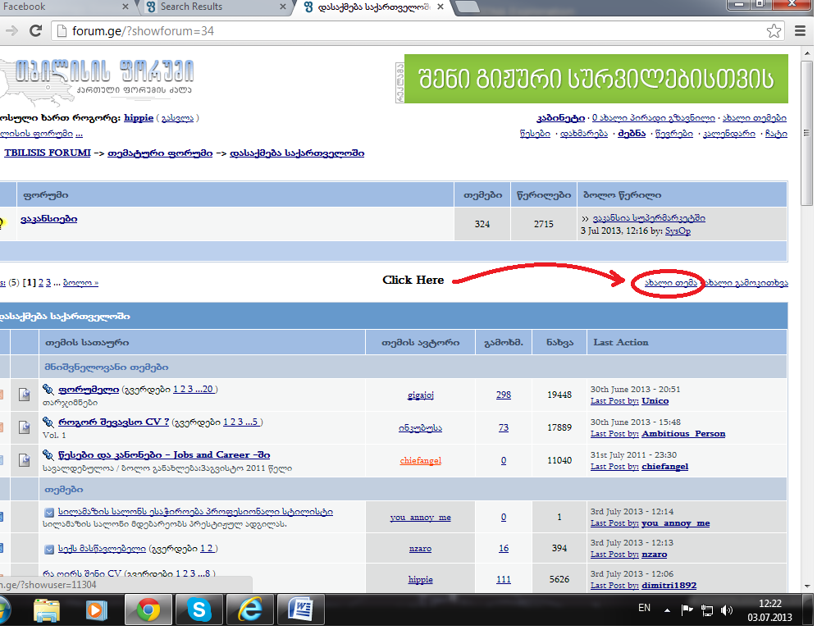Viewport: 840px width, 630px height.
Task: Click pinned icon beside როგორ შევავსო CV topic
Action: [x=48, y=422]
